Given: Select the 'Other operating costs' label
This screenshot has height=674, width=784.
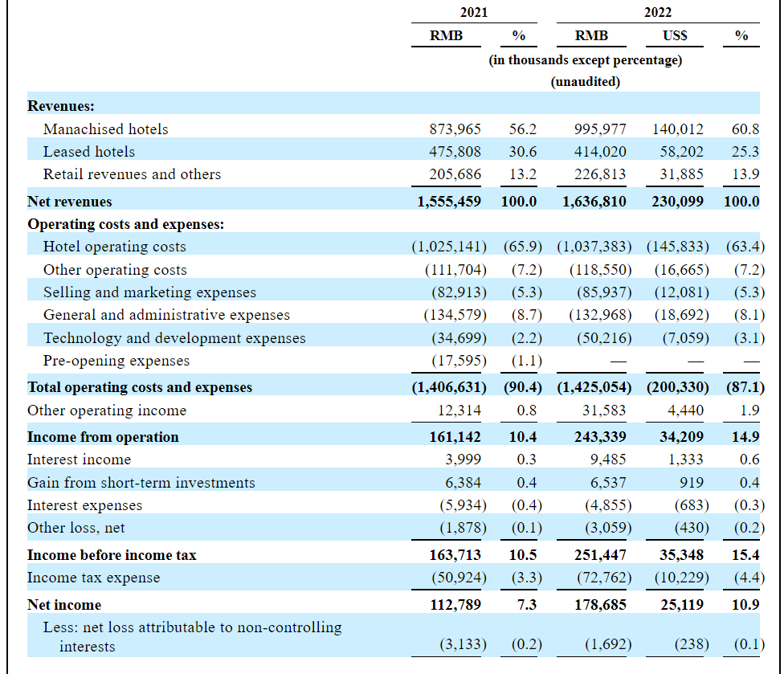Looking at the screenshot, I should pos(115,269).
